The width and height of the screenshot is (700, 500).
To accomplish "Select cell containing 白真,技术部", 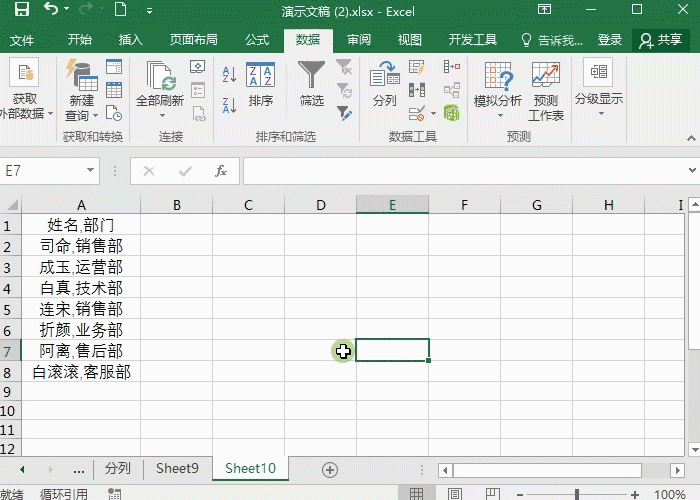I will tap(81, 288).
